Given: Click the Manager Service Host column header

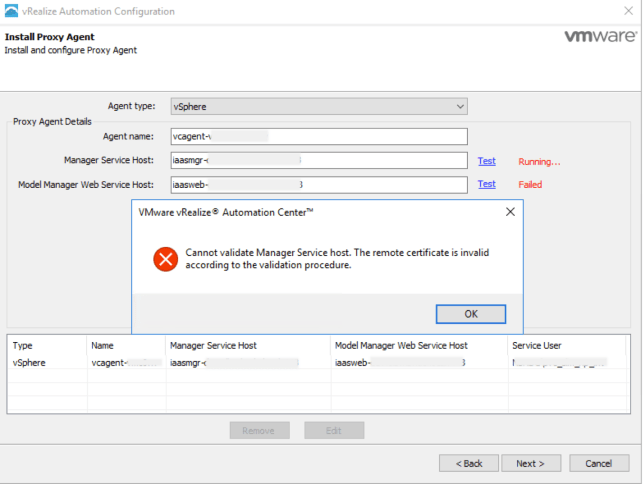Looking at the screenshot, I should tap(248, 346).
